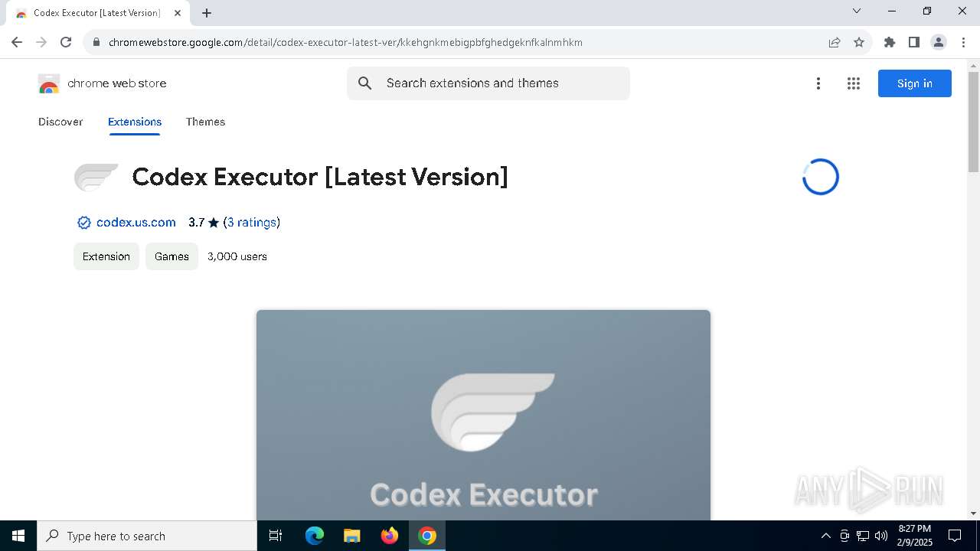Bookmark this tab with the star icon

(x=859, y=42)
